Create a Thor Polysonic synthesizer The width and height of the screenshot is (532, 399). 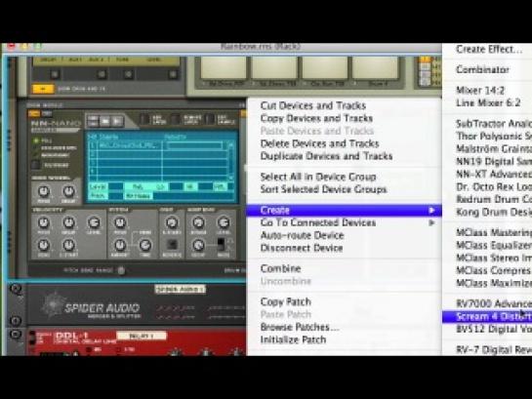494,137
